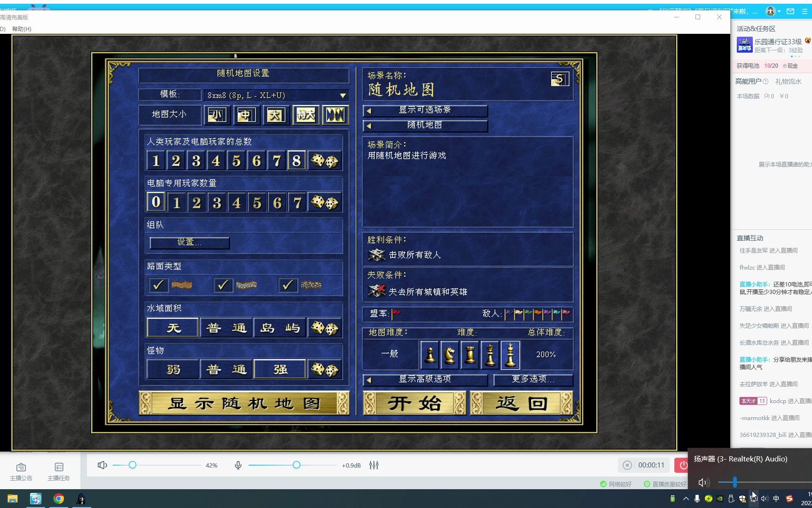Open Chrome from the taskbar
The width and height of the screenshot is (812, 508).
[59, 499]
